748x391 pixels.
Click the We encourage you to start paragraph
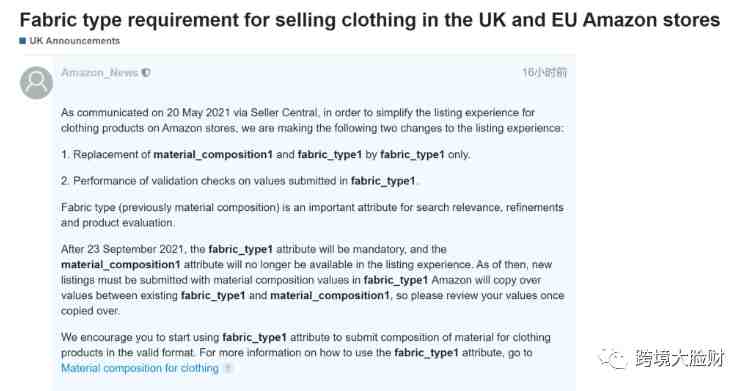point(306,353)
